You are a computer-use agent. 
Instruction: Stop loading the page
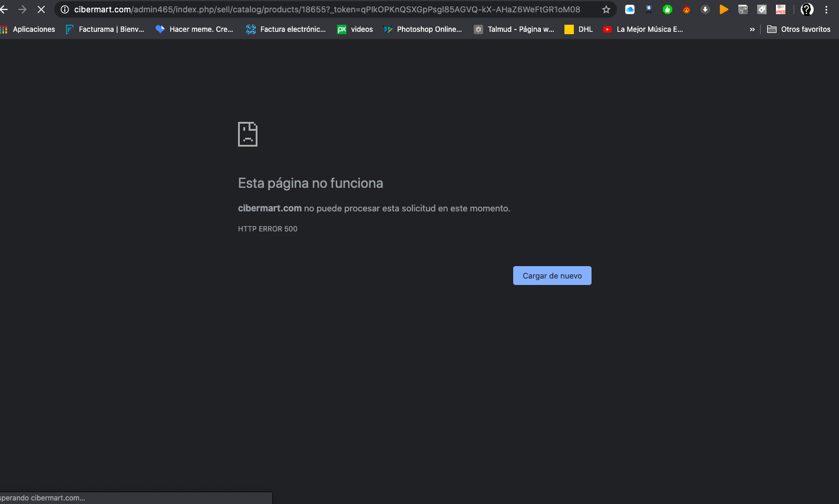(41, 9)
